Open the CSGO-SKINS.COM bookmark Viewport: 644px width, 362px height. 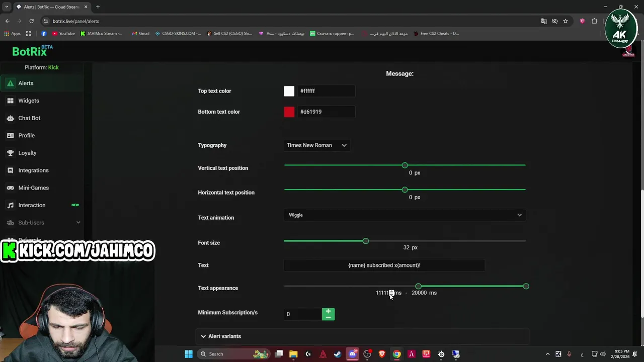pyautogui.click(x=178, y=34)
